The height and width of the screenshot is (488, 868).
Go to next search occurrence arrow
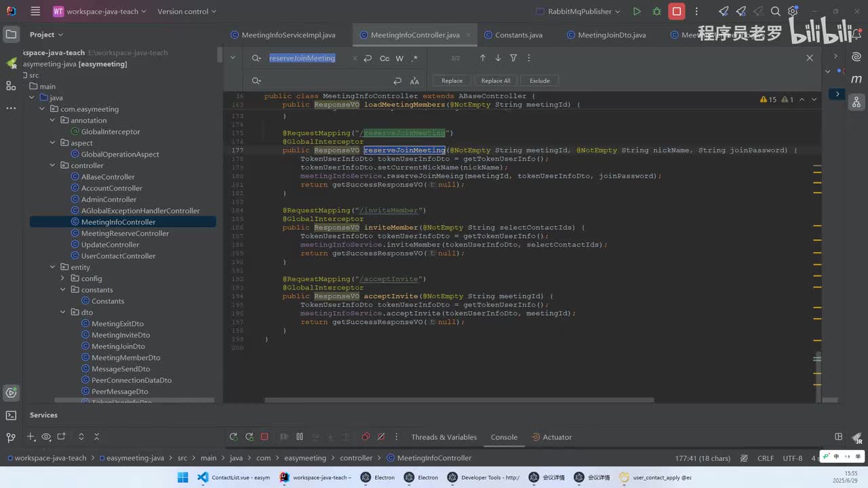click(x=498, y=58)
